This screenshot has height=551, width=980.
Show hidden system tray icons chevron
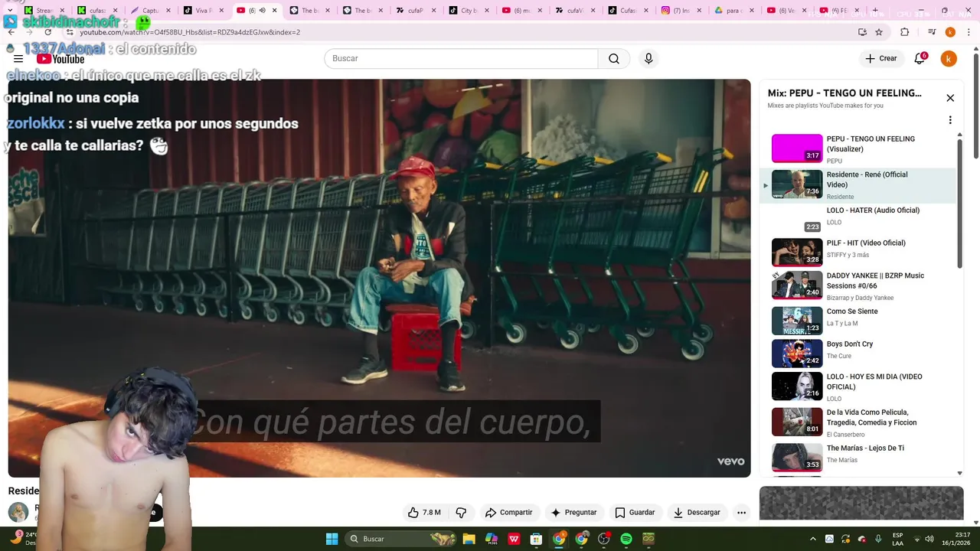(x=812, y=539)
